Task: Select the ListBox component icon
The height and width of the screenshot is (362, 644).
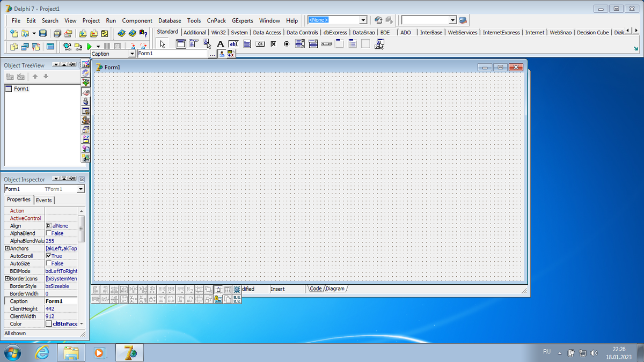Action: 300,44
